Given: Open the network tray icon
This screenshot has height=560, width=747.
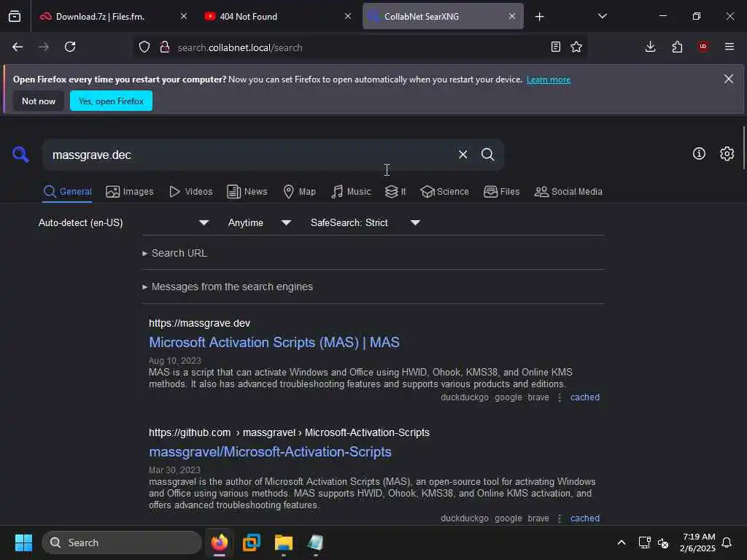Looking at the screenshot, I should pyautogui.click(x=645, y=542).
